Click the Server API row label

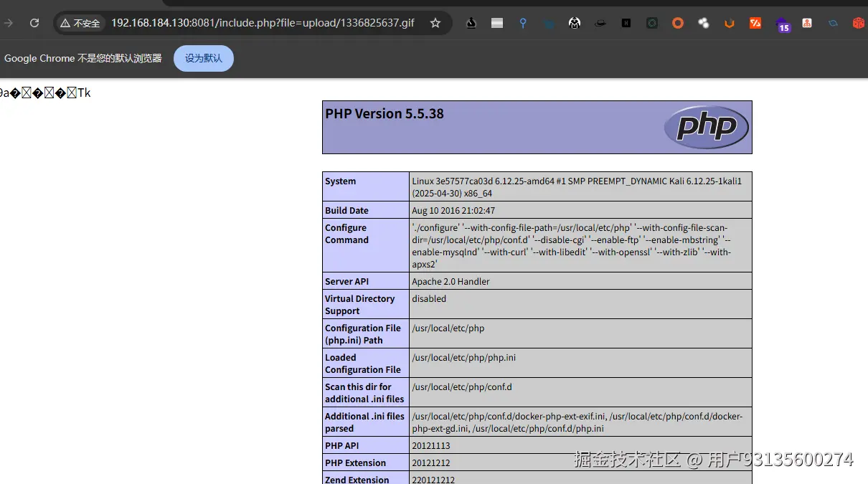[346, 282]
